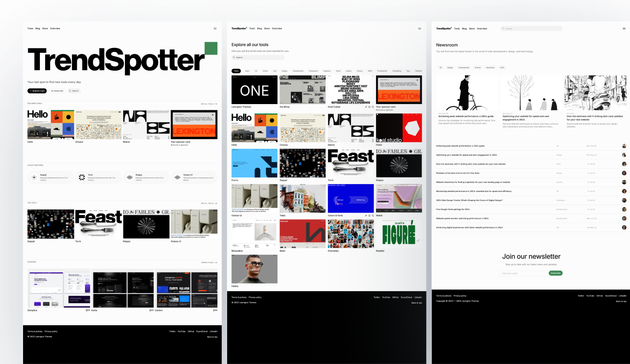Click the bookmark icon on Emel Collab card
This screenshot has height=364, width=630.
coord(369,107)
